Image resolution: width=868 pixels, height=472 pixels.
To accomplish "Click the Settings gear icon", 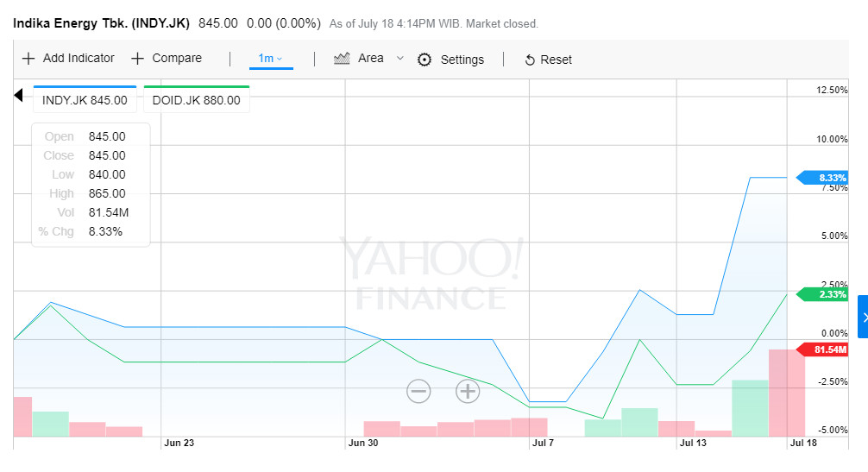I will pyautogui.click(x=425, y=60).
